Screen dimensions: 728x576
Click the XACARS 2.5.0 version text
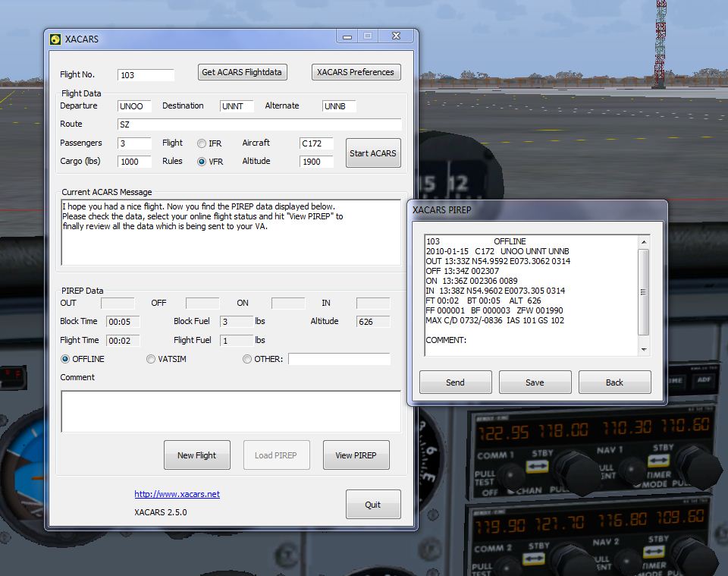(161, 512)
